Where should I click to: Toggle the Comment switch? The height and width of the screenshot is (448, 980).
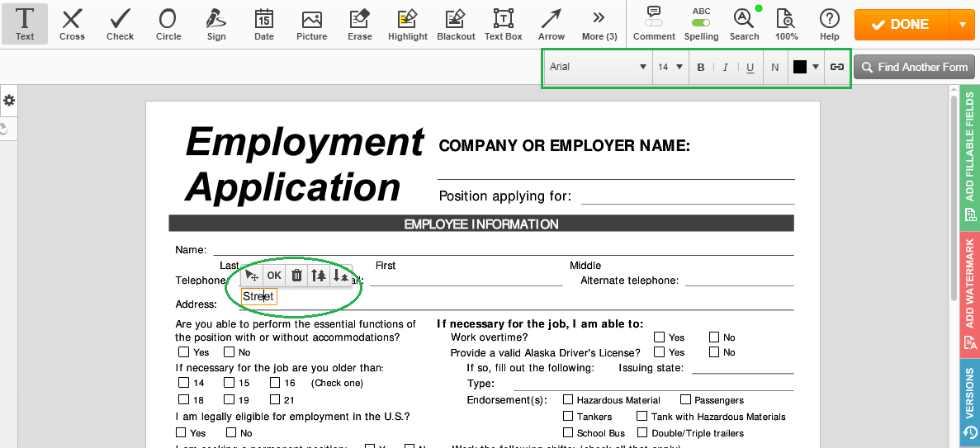[x=654, y=22]
